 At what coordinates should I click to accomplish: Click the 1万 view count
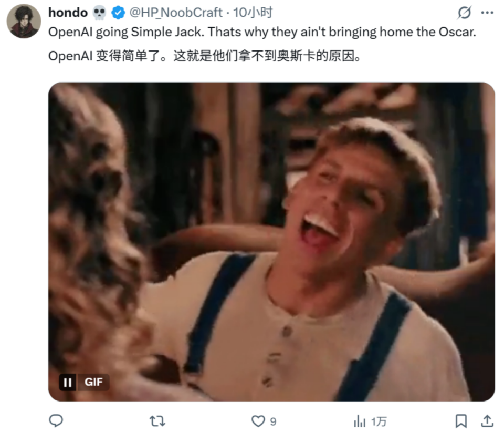point(379,421)
